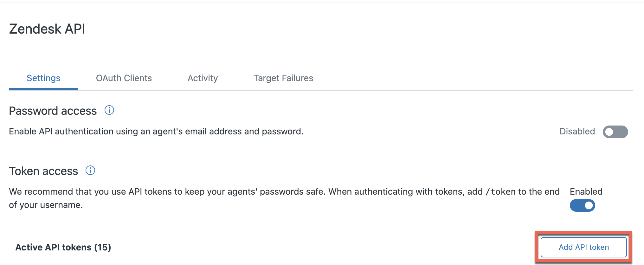Enable the Password access toggle
644x265 pixels.
coord(615,132)
